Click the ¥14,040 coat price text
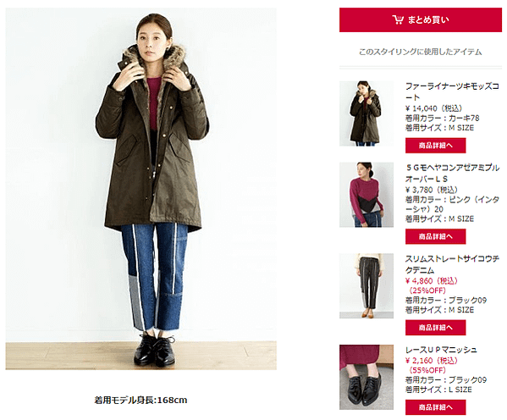Viewport: 507px width, 420px height. click(434, 108)
